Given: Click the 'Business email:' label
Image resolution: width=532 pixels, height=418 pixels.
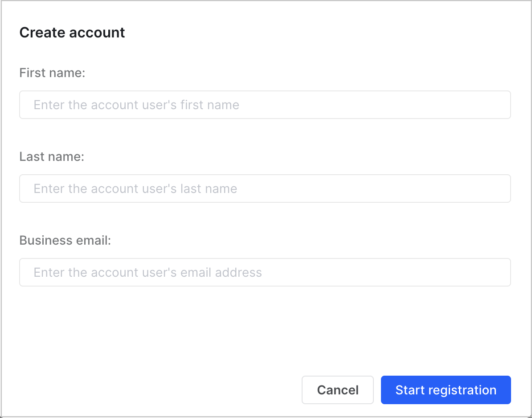Looking at the screenshot, I should pyautogui.click(x=65, y=240).
